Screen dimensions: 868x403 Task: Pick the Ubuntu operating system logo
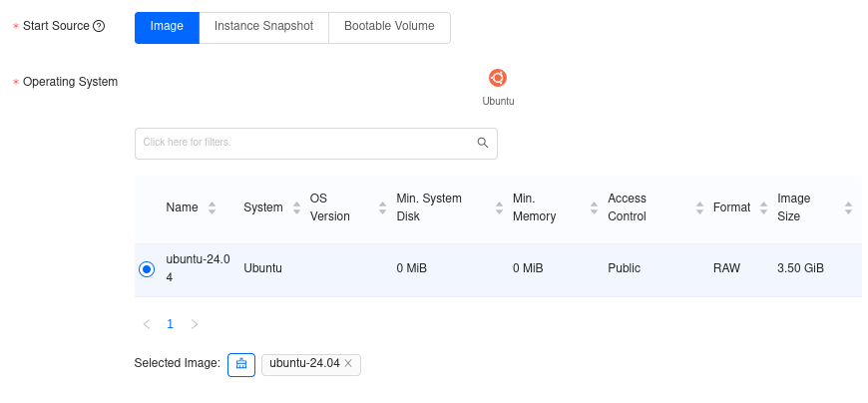click(x=498, y=78)
